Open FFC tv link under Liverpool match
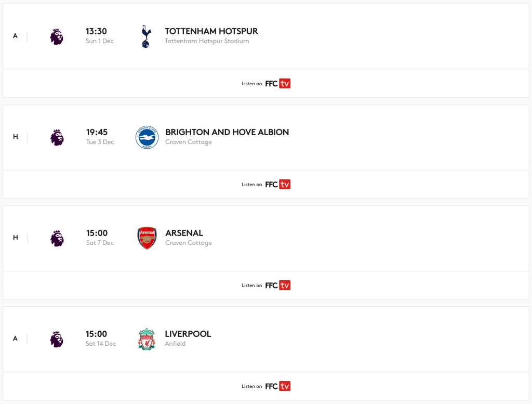 [x=277, y=386]
